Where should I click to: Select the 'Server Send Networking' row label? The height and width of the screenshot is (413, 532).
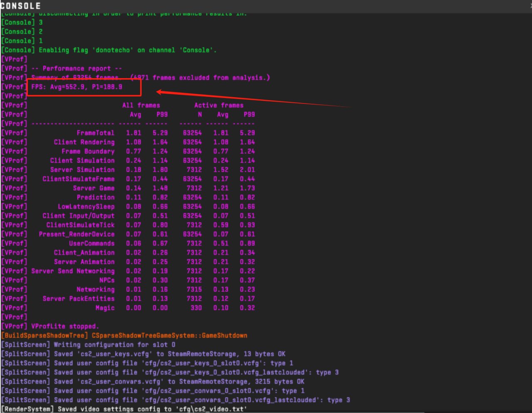pyautogui.click(x=73, y=271)
